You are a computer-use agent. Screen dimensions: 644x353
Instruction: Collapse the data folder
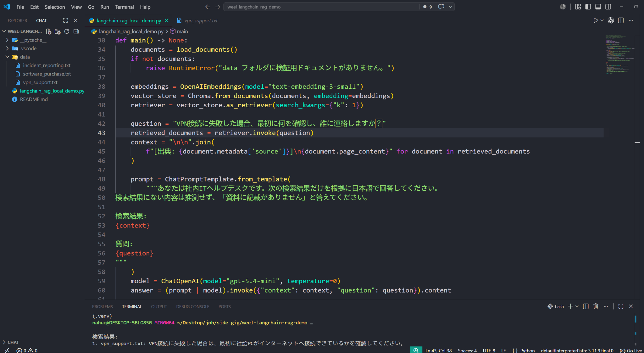[x=25, y=57]
